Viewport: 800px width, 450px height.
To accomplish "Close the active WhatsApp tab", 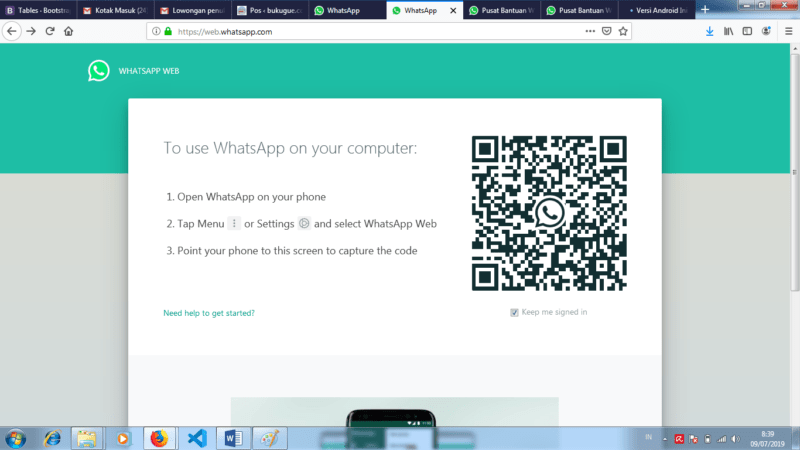I will point(453,10).
